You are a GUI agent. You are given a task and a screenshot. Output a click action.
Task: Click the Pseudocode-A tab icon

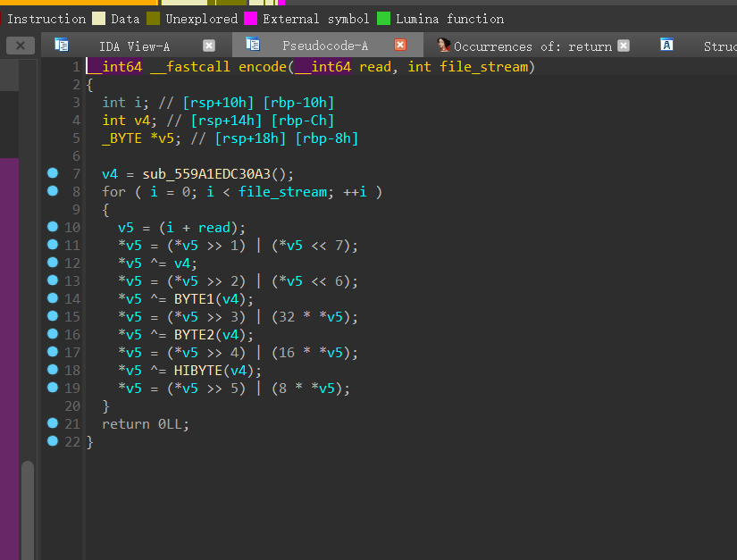pyautogui.click(x=253, y=44)
